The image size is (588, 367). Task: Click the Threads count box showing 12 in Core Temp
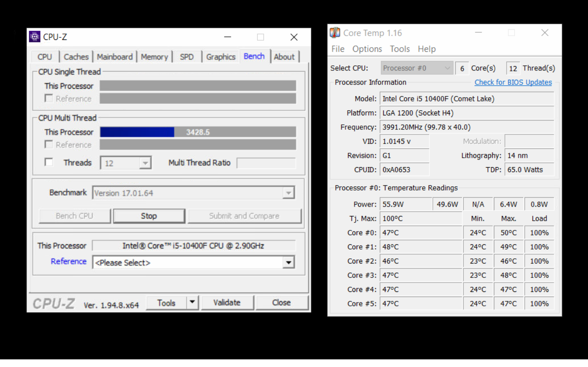click(x=513, y=68)
